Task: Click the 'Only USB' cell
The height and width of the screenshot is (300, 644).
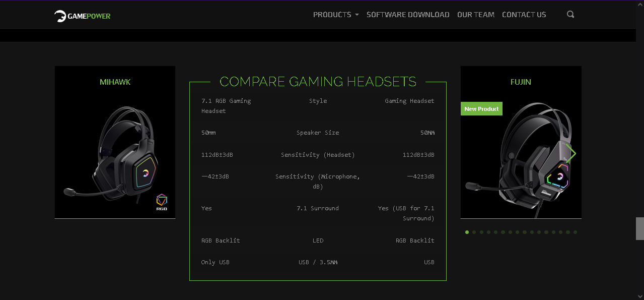Action: coord(215,262)
